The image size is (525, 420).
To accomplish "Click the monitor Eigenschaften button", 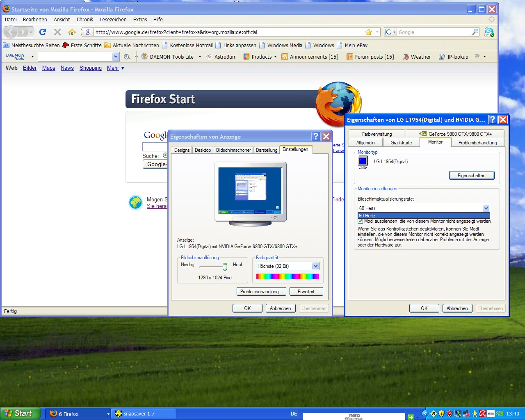I will tap(471, 176).
